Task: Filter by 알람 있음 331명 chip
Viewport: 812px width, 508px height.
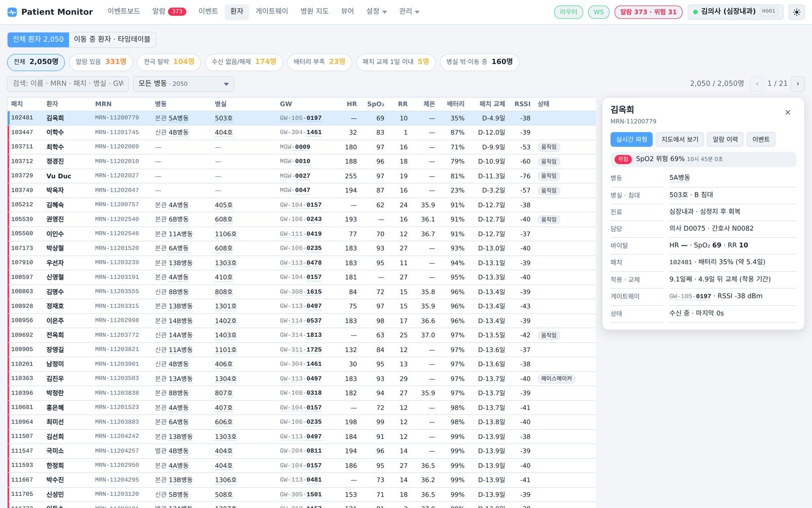Action: pos(101,62)
